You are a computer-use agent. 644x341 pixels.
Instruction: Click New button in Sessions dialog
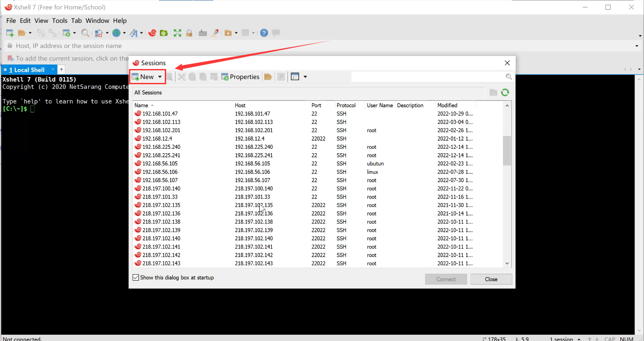click(x=143, y=77)
